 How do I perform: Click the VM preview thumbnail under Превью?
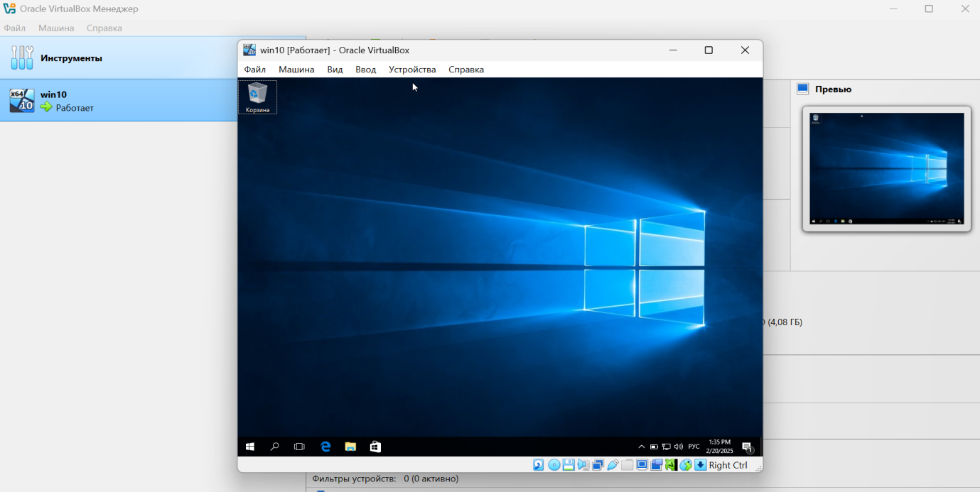[886, 169]
